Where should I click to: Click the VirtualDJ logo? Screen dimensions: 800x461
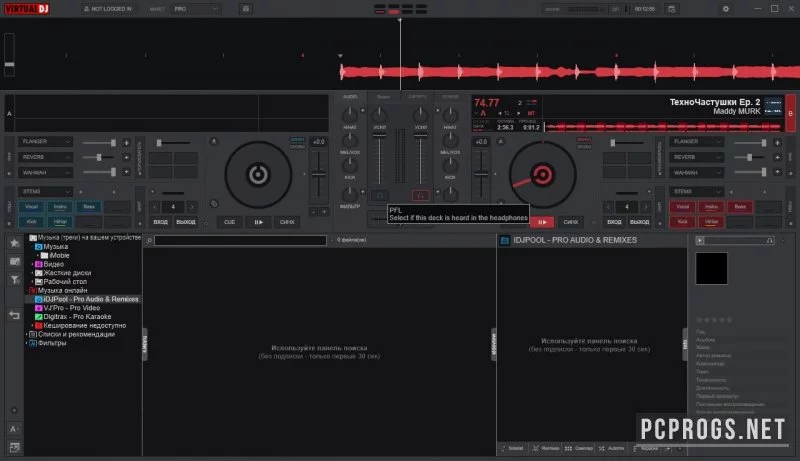(x=27, y=9)
